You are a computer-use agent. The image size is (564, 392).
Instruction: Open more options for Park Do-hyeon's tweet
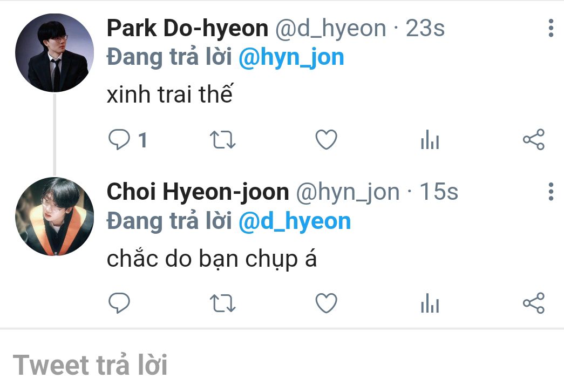coord(551,28)
